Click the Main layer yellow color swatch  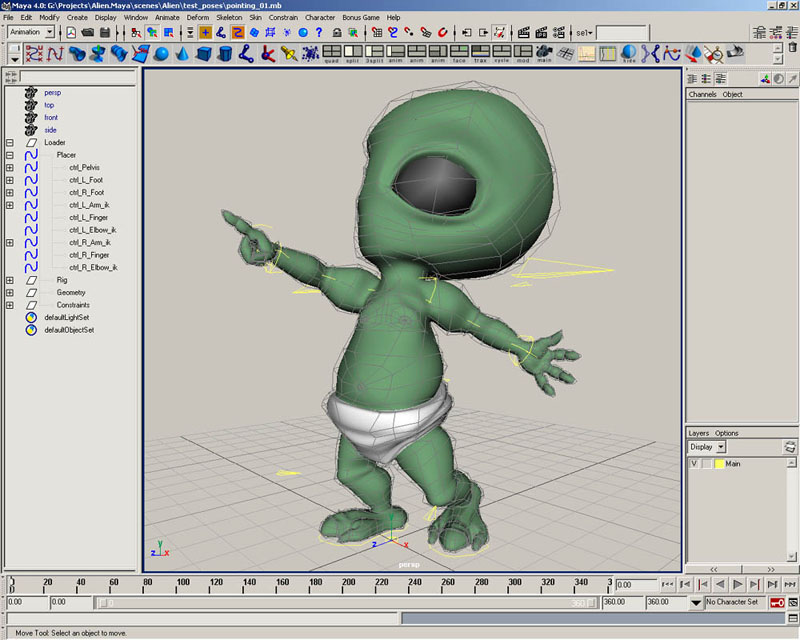pos(718,464)
